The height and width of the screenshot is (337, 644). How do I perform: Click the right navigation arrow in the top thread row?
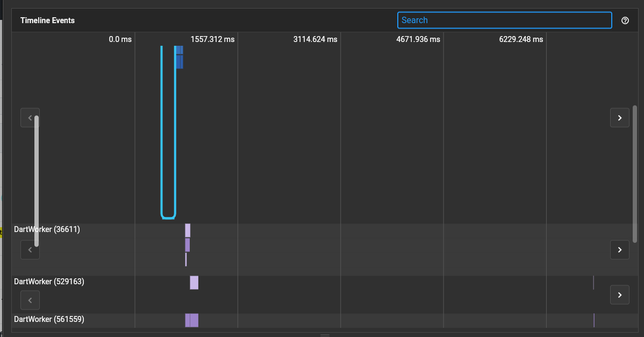coord(619,117)
